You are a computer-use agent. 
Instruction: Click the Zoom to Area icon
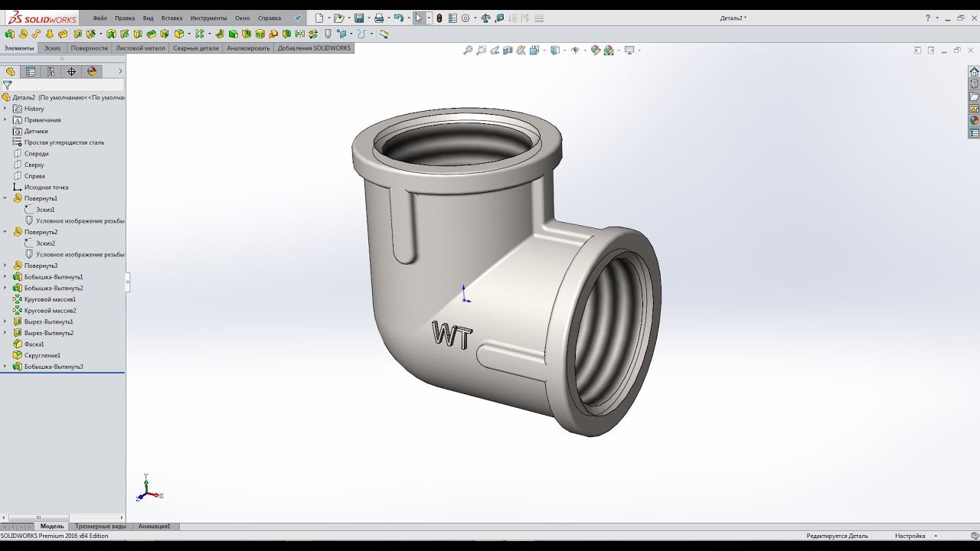pos(481,51)
